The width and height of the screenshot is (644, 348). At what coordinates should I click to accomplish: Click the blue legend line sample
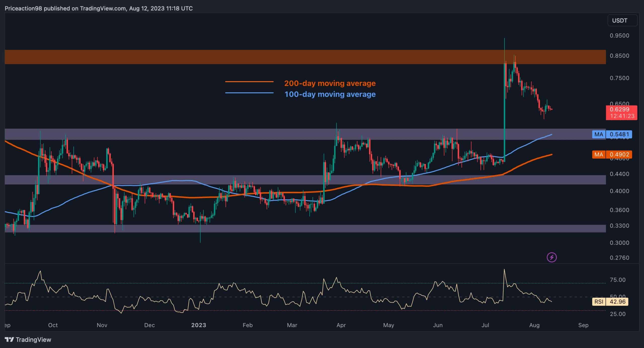[x=249, y=93]
